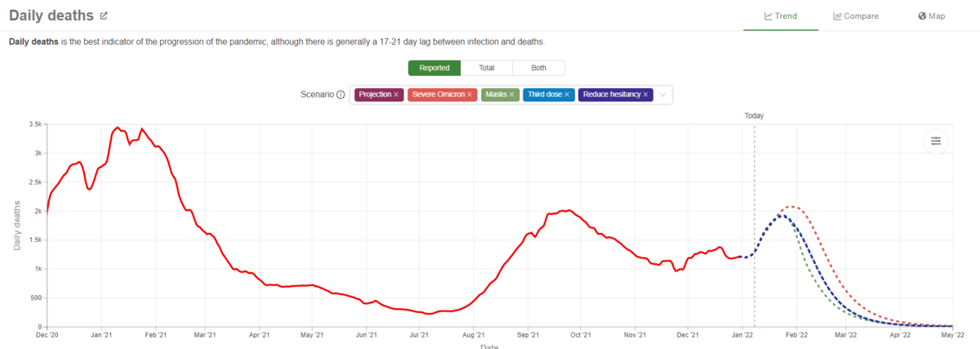This screenshot has height=349, width=980.
Task: Open the Daily deaths external link icon
Action: (x=103, y=16)
